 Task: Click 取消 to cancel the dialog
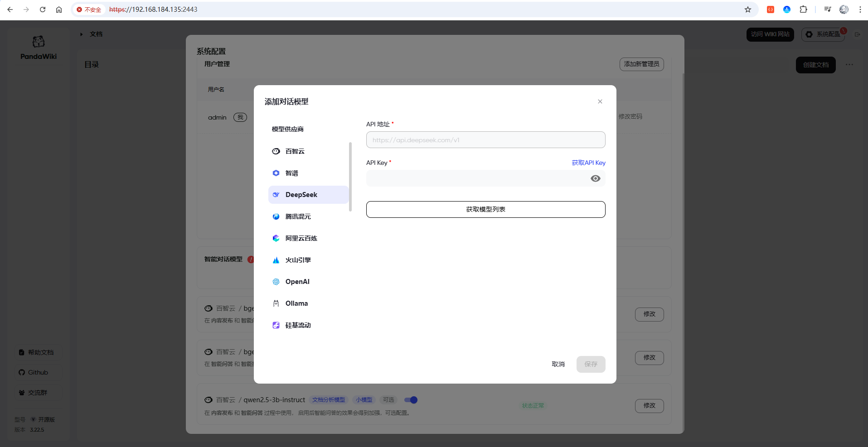558,364
